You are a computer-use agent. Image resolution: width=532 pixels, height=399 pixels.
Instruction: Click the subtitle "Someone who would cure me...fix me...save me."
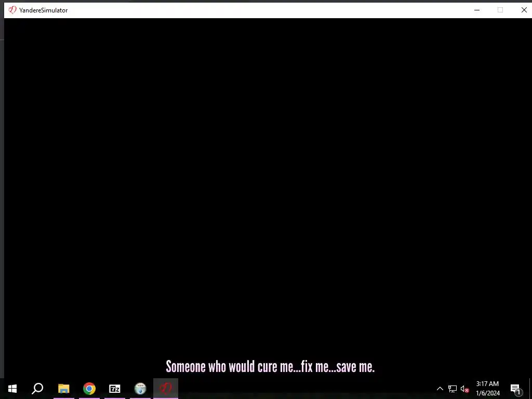tap(270, 366)
